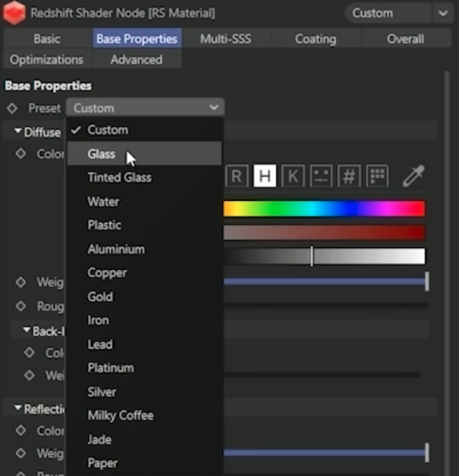459x476 pixels.
Task: Select Kelvin color mode button K
Action: pyautogui.click(x=293, y=176)
